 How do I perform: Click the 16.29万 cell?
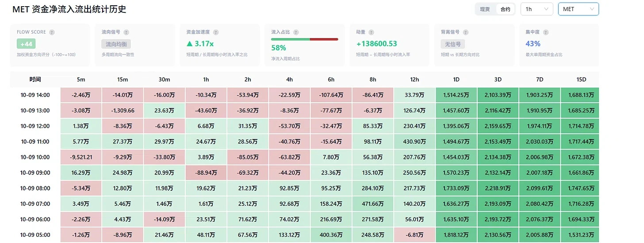(x=81, y=173)
